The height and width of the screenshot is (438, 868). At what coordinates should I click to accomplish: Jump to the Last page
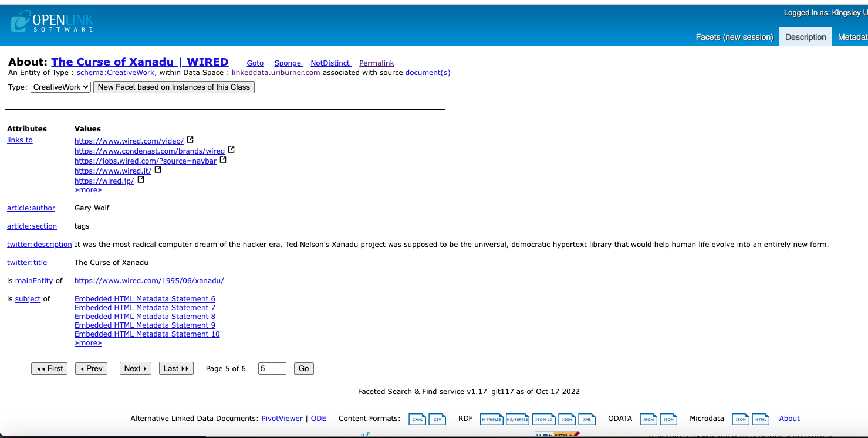pyautogui.click(x=176, y=368)
